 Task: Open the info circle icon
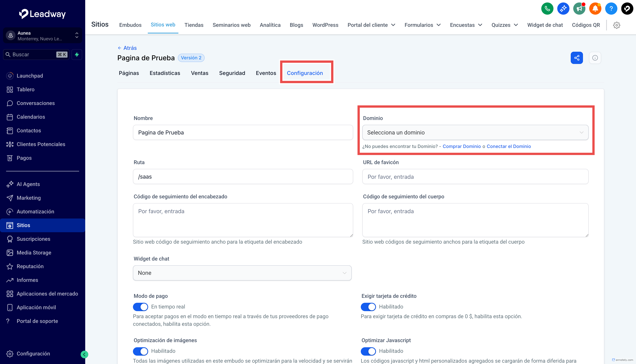click(x=595, y=58)
